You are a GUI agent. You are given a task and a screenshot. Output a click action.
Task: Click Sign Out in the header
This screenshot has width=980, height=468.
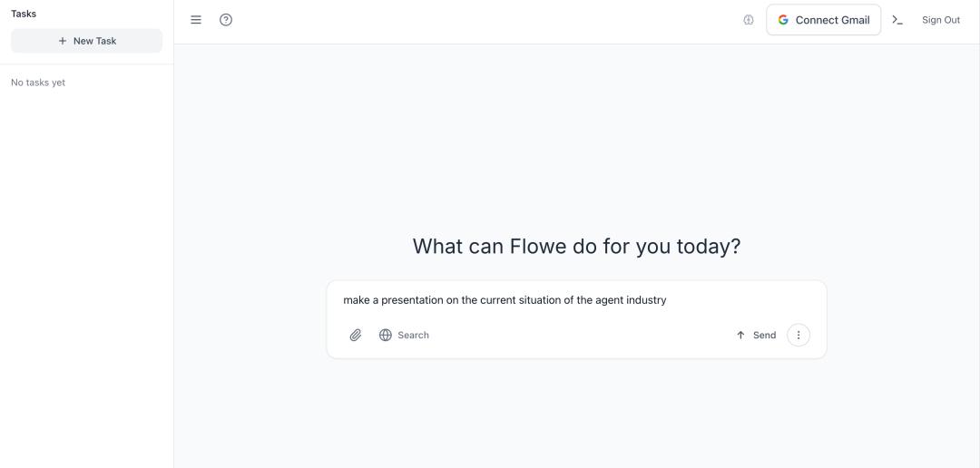coord(941,20)
